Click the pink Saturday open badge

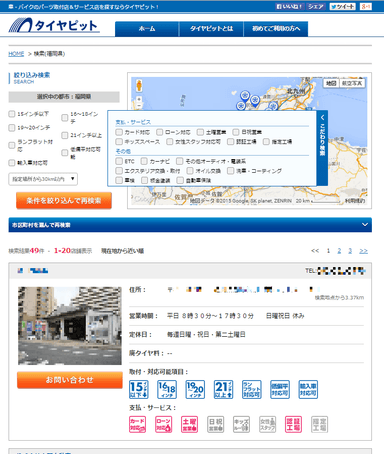point(189,424)
